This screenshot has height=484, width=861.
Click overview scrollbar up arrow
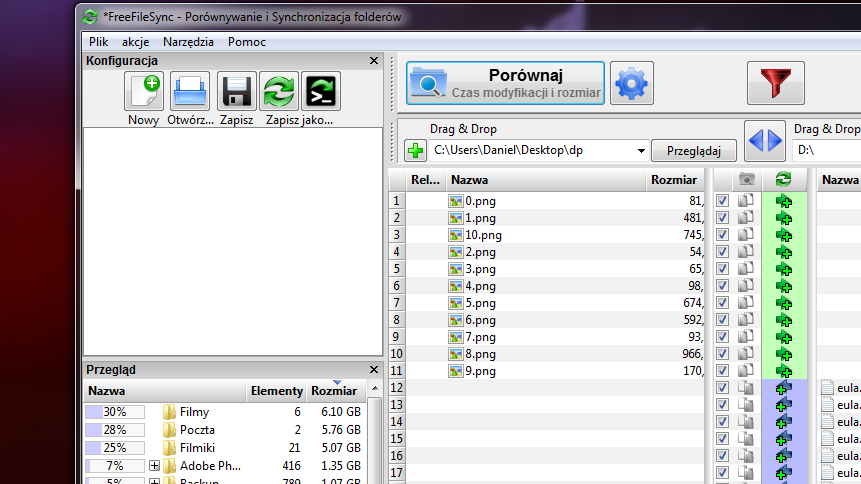point(375,388)
